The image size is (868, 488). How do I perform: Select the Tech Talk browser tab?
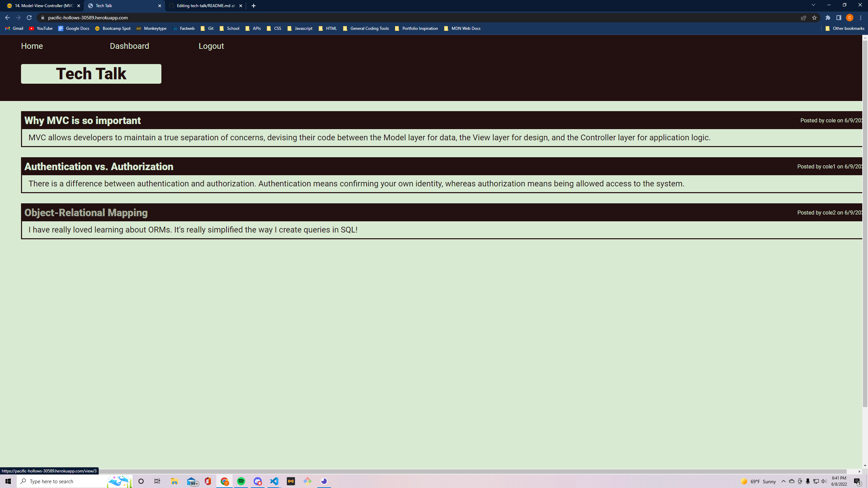point(124,6)
